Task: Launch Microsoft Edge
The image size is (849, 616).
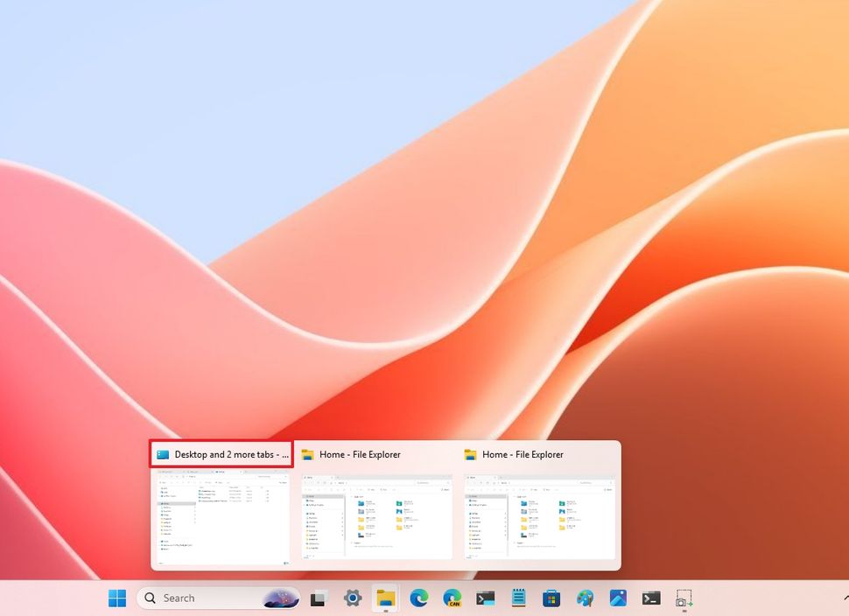Action: (x=420, y=598)
